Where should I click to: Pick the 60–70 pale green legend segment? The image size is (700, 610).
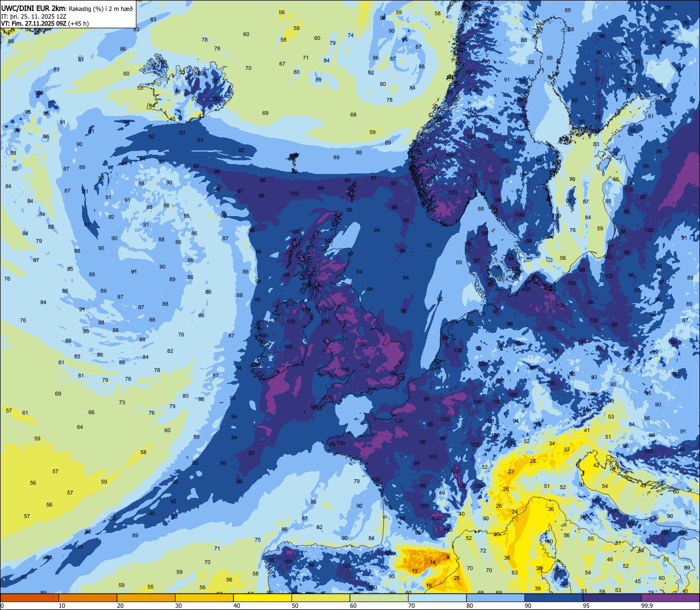point(379,598)
